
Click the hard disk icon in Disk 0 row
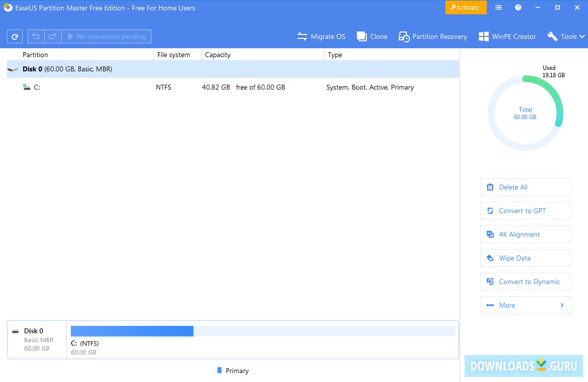[x=13, y=69]
